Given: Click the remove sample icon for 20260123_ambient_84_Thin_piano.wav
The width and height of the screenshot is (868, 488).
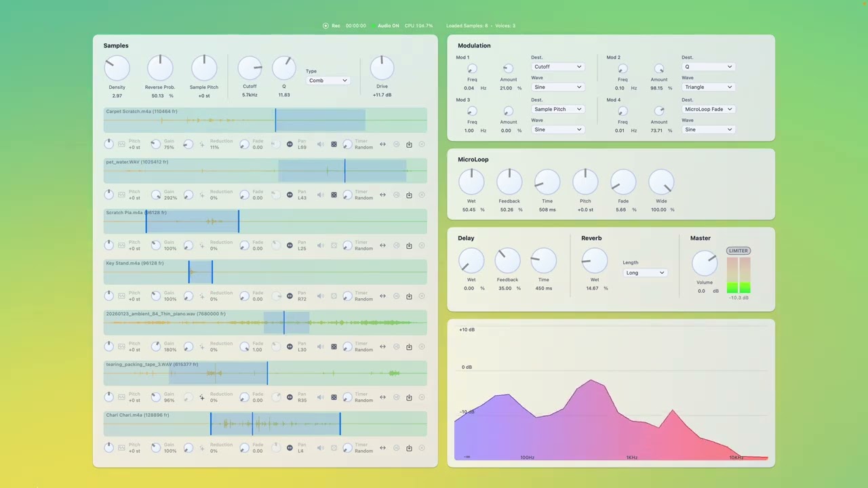Looking at the screenshot, I should click(x=422, y=346).
